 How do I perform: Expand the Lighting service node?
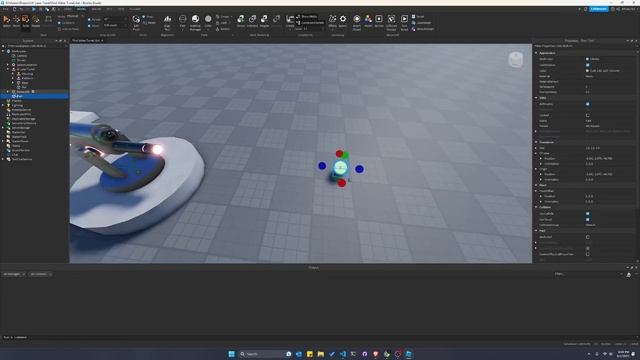3,105
